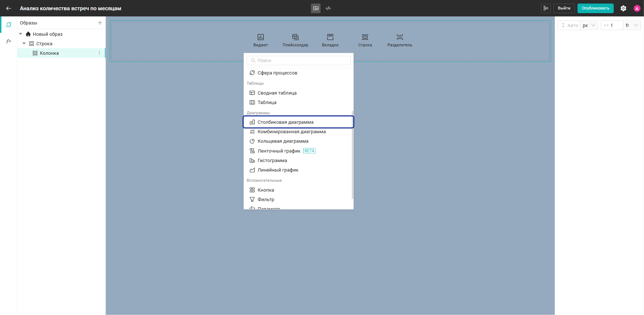
Task: Open the settings gear icon
Action: 623,8
